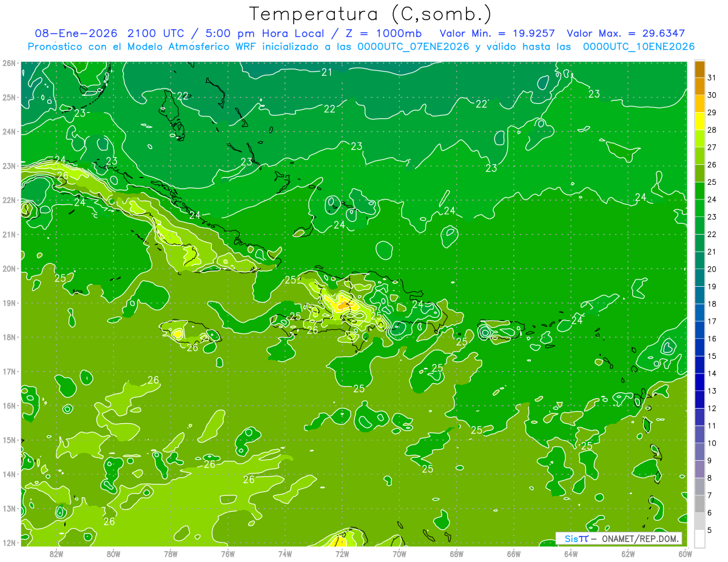
Task: Click the "62W" longitude axis label
Action: (628, 554)
